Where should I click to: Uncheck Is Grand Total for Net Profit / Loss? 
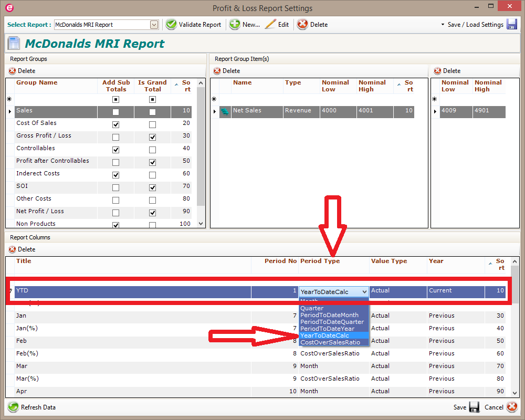tap(152, 213)
